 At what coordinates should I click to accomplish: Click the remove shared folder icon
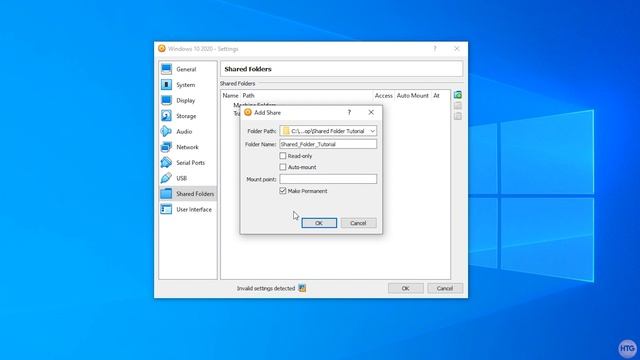click(x=458, y=116)
